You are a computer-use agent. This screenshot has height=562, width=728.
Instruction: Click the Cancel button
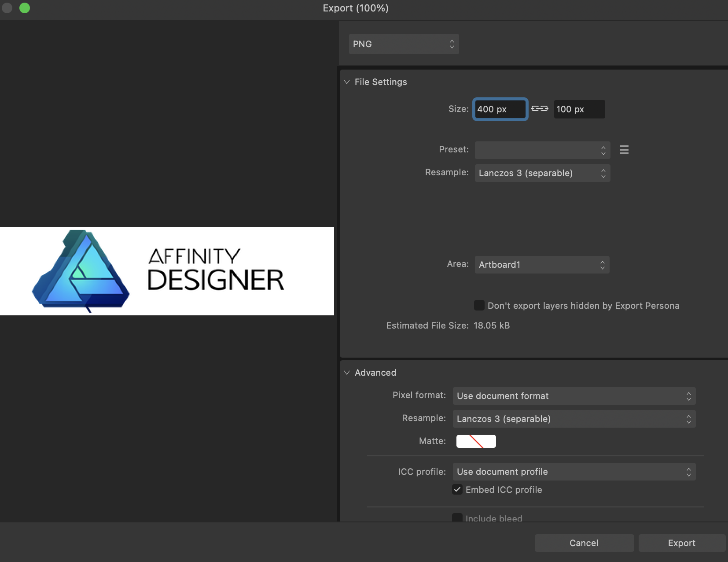pyautogui.click(x=584, y=543)
